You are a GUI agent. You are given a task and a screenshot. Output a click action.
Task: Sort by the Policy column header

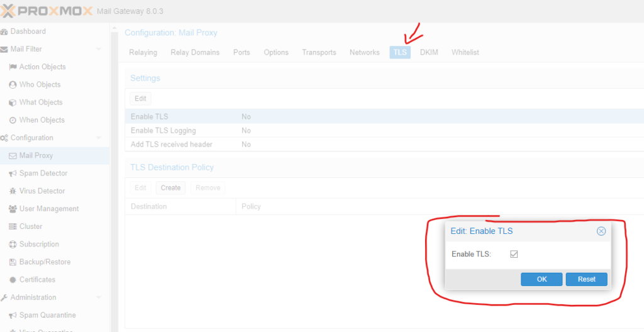440,206
